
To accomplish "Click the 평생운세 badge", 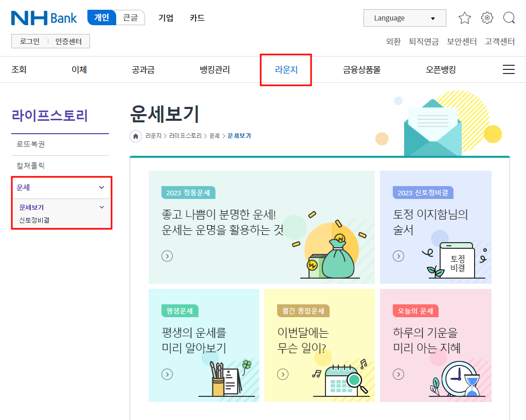I will pyautogui.click(x=180, y=311).
